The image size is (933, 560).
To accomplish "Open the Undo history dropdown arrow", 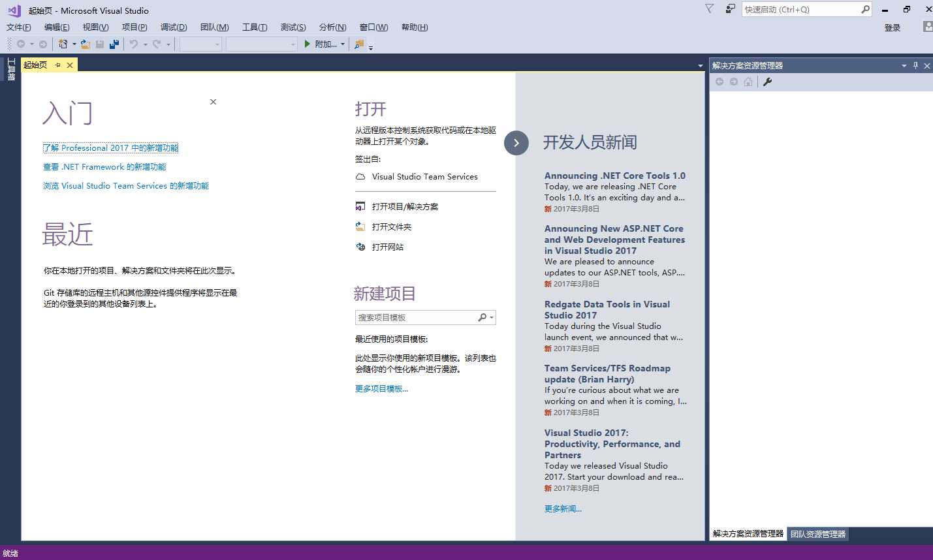I will [x=145, y=44].
